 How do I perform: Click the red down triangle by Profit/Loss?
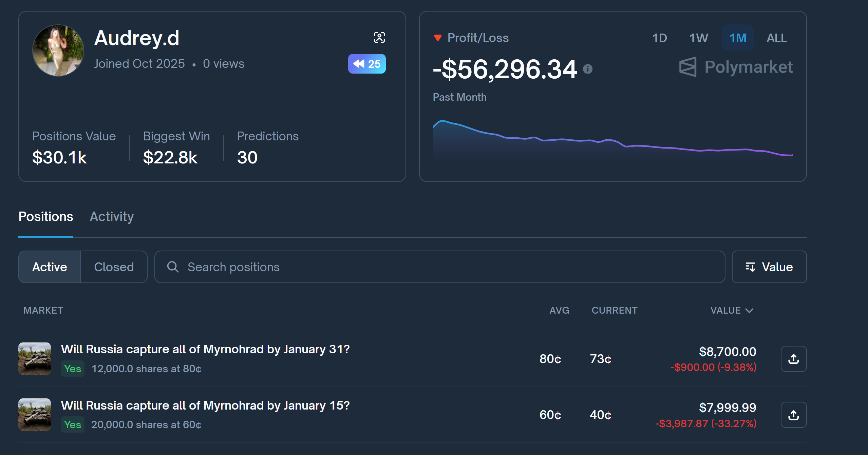(x=438, y=38)
